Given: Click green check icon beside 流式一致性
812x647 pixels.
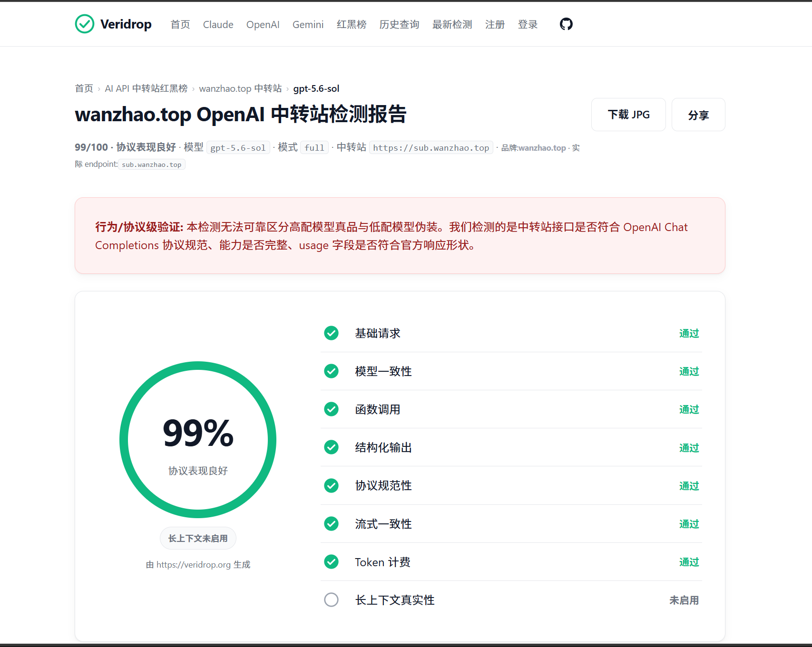Looking at the screenshot, I should 331,524.
